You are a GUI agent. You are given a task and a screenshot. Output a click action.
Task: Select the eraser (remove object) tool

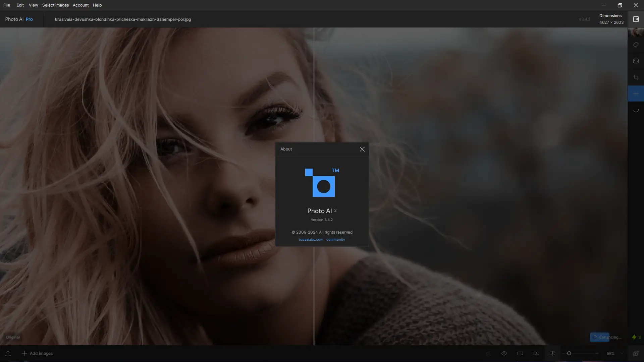(636, 45)
